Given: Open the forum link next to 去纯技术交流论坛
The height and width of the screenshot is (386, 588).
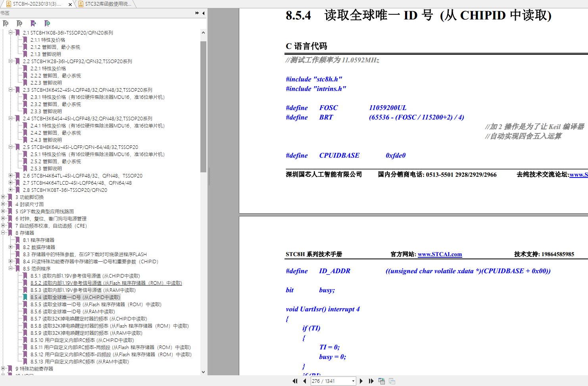Looking at the screenshot, I should click(578, 174).
